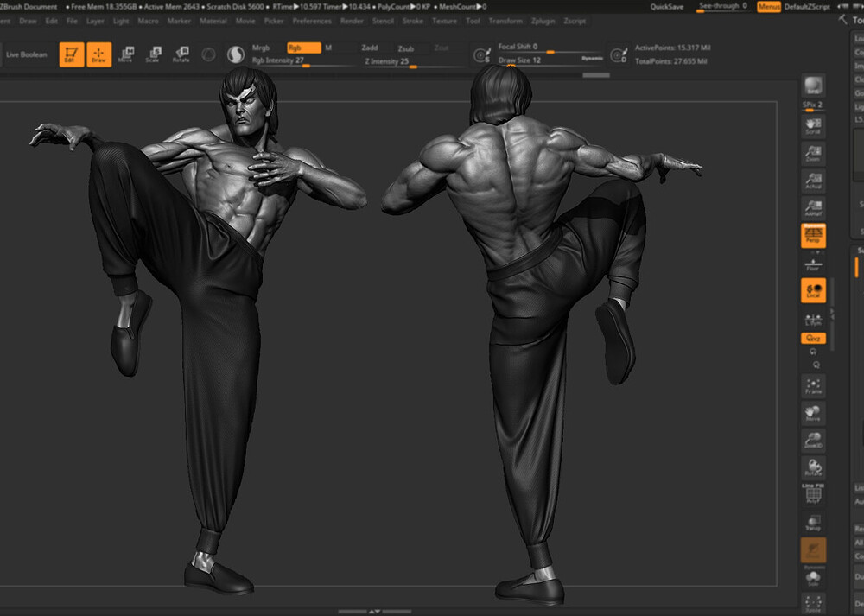Click the BPR render sphere icon

pos(813,86)
